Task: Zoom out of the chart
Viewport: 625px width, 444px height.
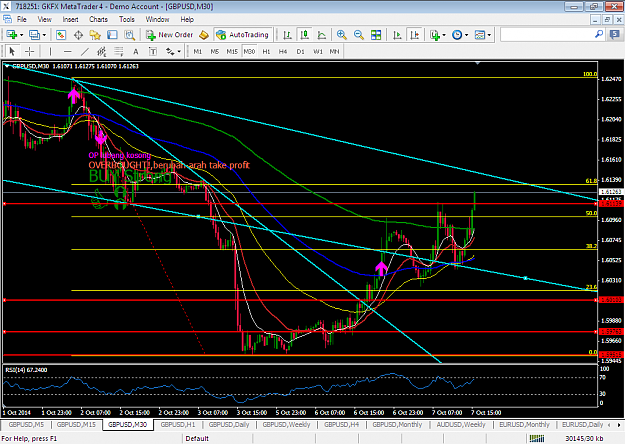Action: coord(359,35)
